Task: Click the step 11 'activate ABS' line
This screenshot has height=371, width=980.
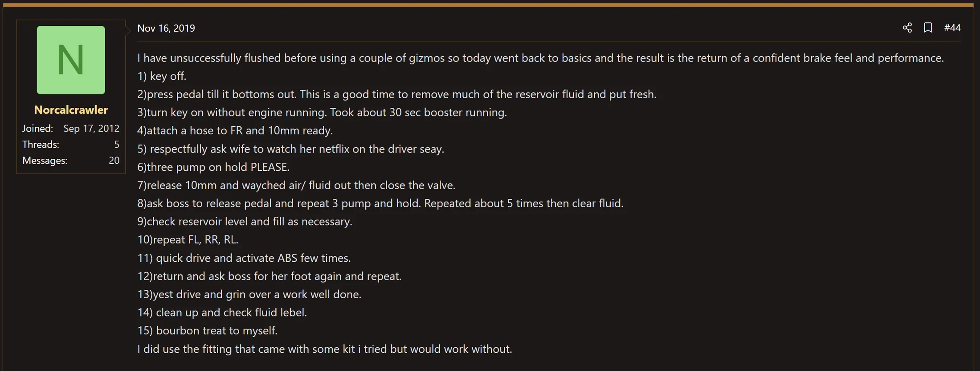Action: [244, 258]
